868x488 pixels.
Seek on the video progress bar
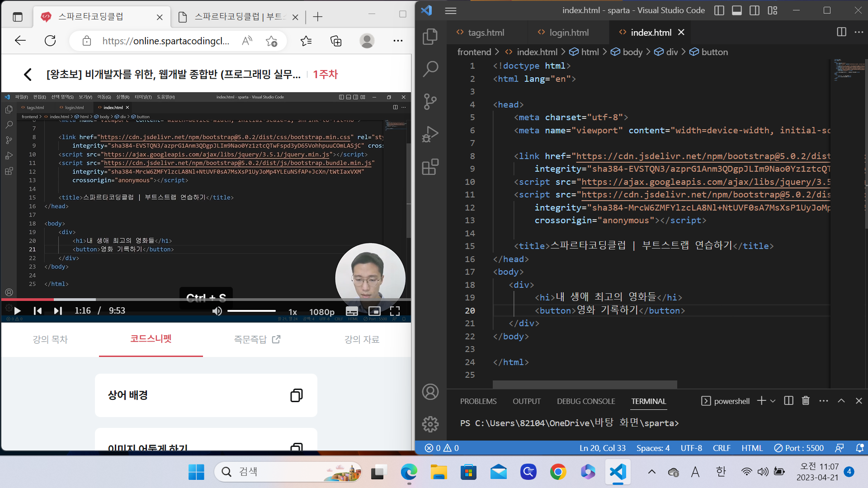(206, 300)
